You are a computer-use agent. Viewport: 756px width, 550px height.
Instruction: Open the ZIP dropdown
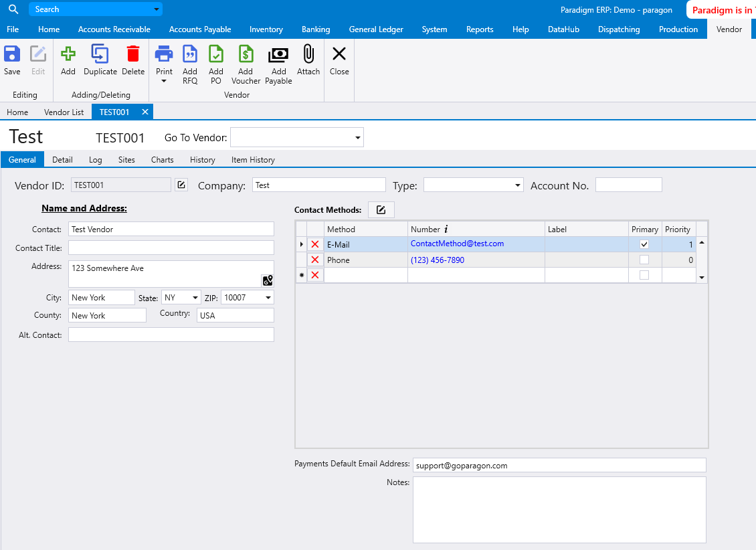[x=268, y=297]
